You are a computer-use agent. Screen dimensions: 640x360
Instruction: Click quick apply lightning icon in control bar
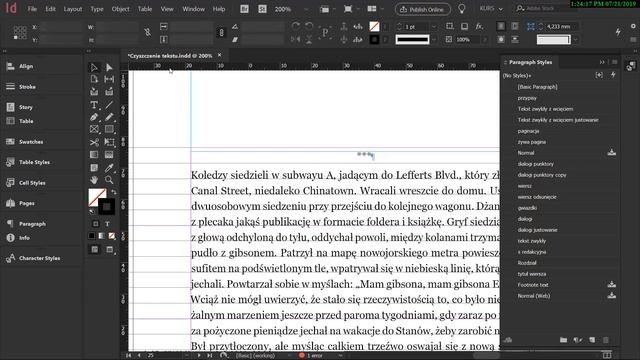click(618, 32)
